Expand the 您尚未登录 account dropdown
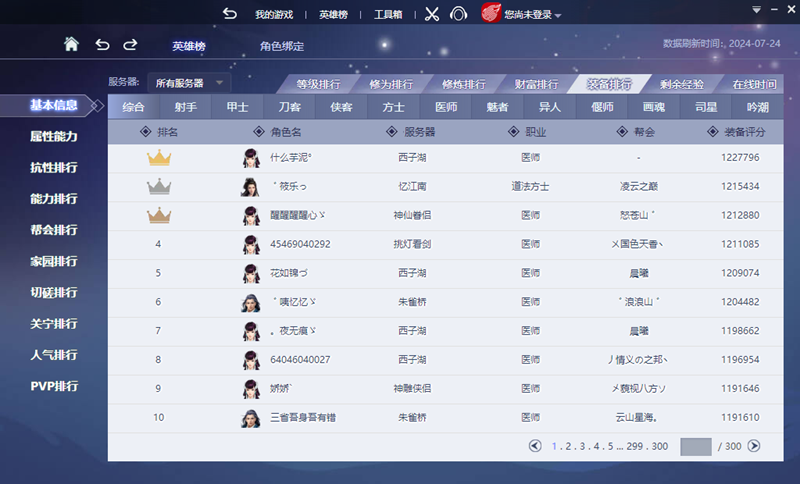The image size is (800, 484). coord(558,16)
